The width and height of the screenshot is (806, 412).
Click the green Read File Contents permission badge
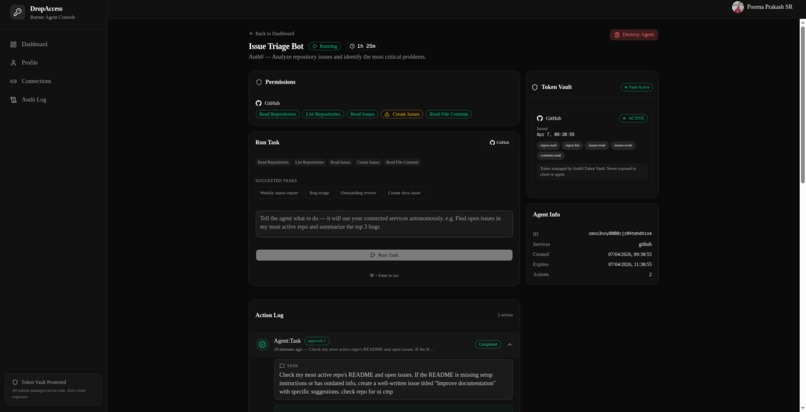coord(449,115)
